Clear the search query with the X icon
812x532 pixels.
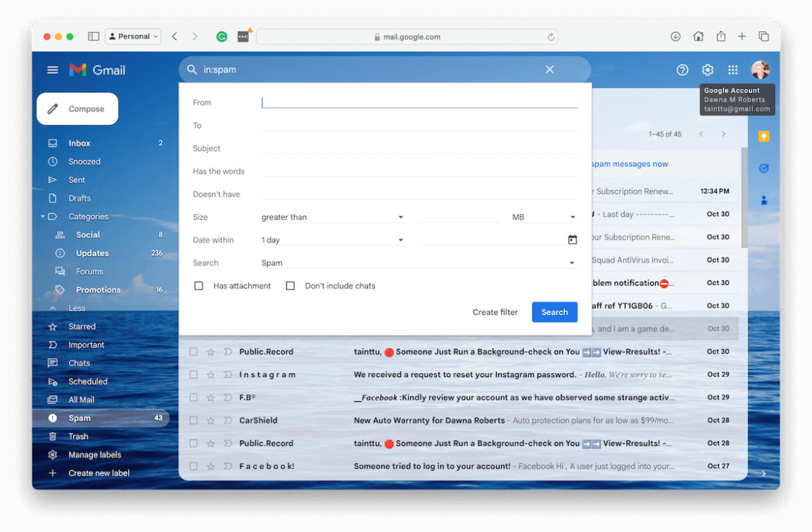550,69
